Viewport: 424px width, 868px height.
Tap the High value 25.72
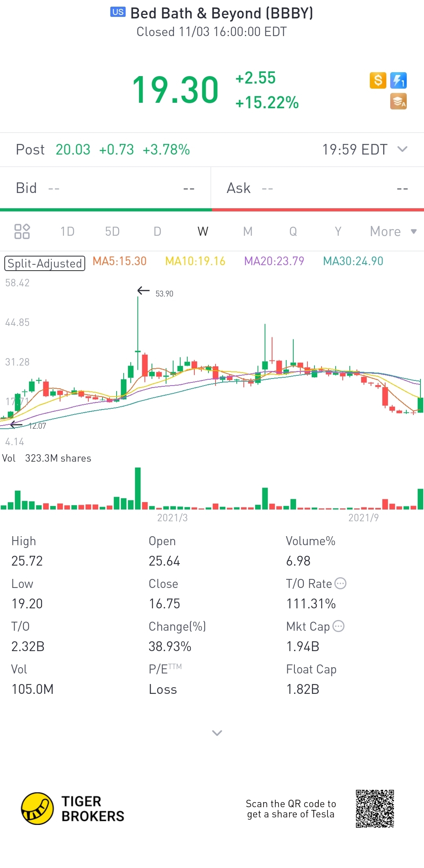[x=27, y=561]
